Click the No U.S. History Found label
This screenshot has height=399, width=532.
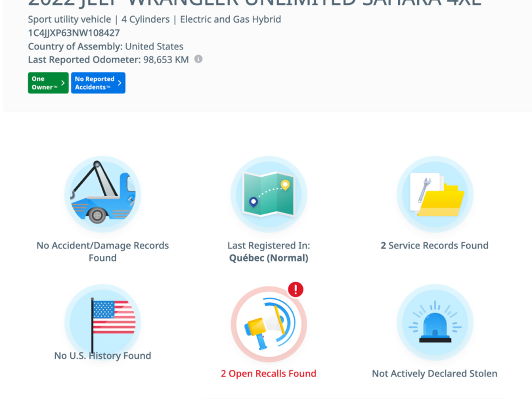click(x=103, y=356)
